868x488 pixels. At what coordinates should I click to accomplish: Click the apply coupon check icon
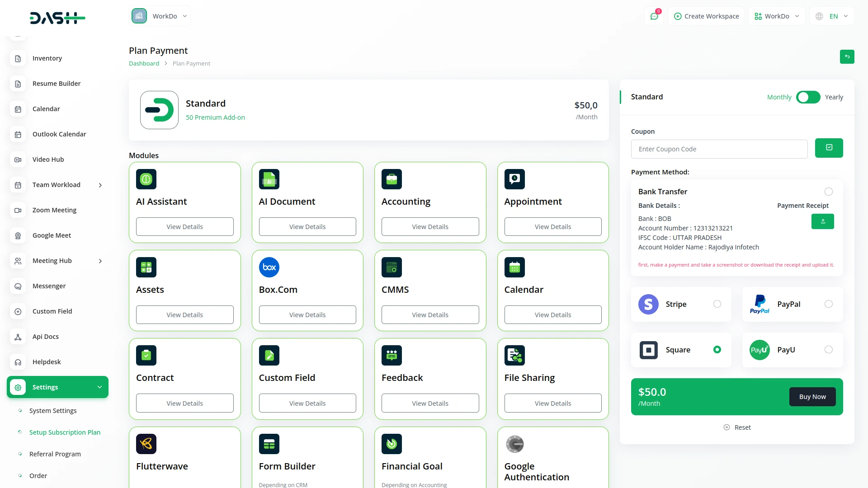pyautogui.click(x=829, y=148)
